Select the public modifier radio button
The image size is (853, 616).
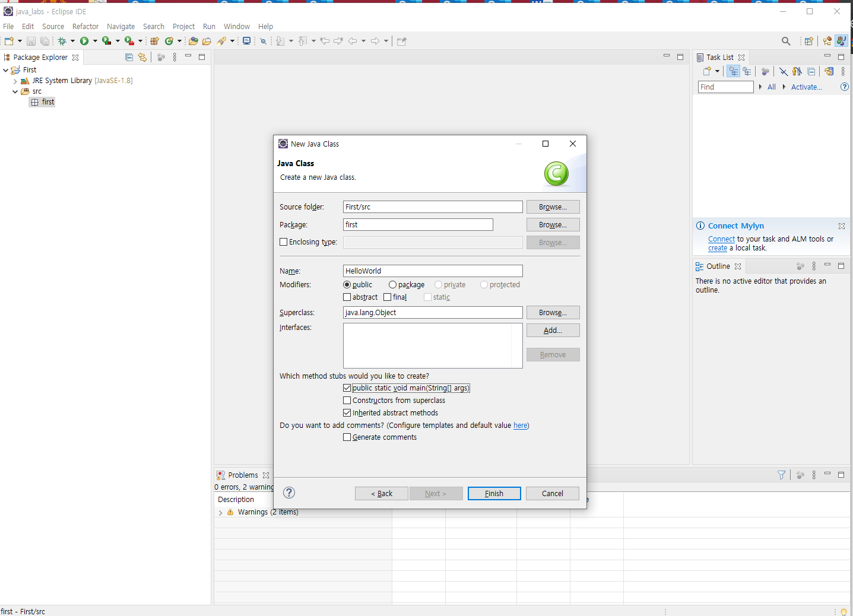pyautogui.click(x=347, y=285)
